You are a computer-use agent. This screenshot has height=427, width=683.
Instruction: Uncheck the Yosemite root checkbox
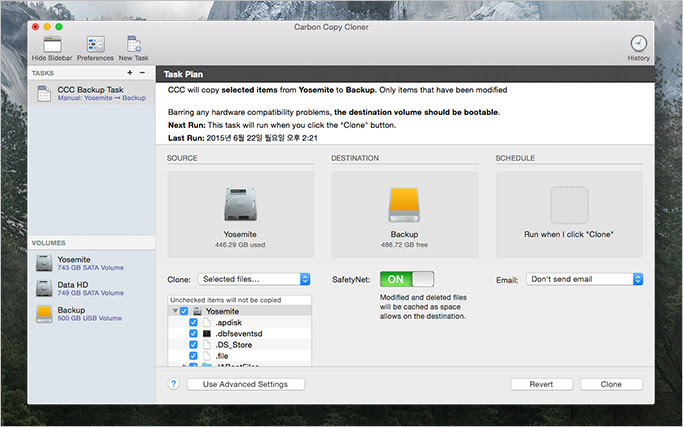coord(184,311)
